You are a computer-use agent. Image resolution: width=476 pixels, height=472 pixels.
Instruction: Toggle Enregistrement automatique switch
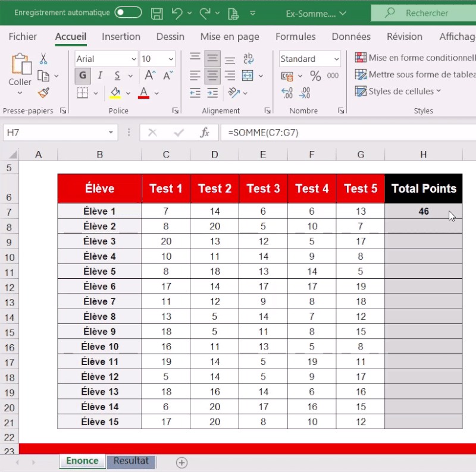(128, 12)
